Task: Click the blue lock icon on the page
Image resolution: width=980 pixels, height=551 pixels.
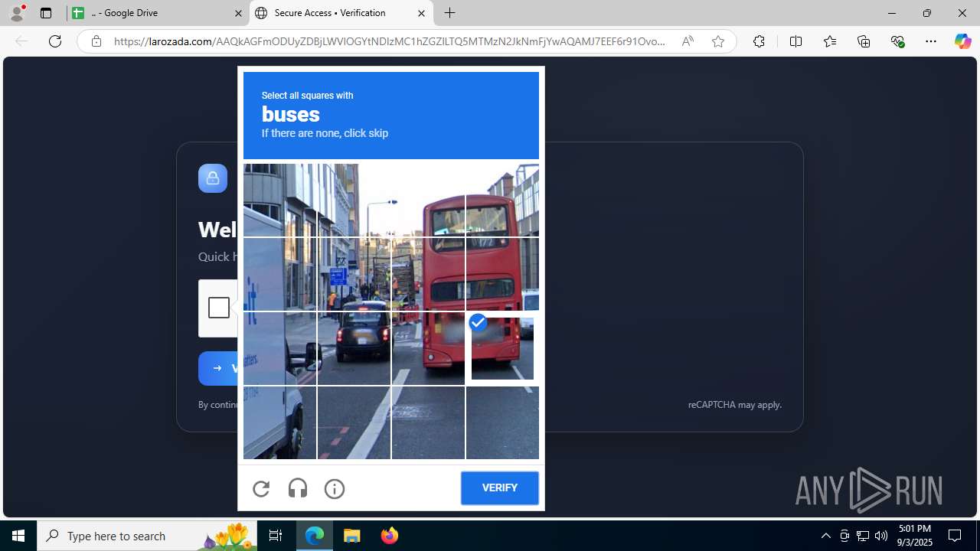Action: tap(213, 178)
